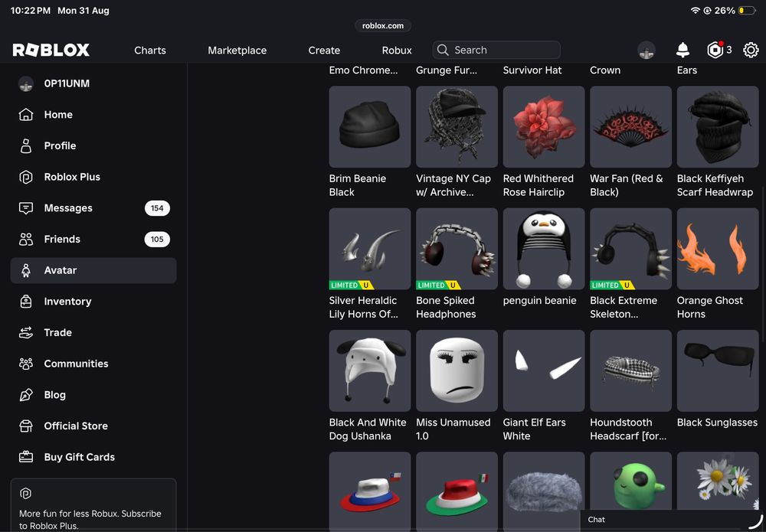The width and height of the screenshot is (766, 532).
Task: Click the Home house icon
Action: [26, 115]
